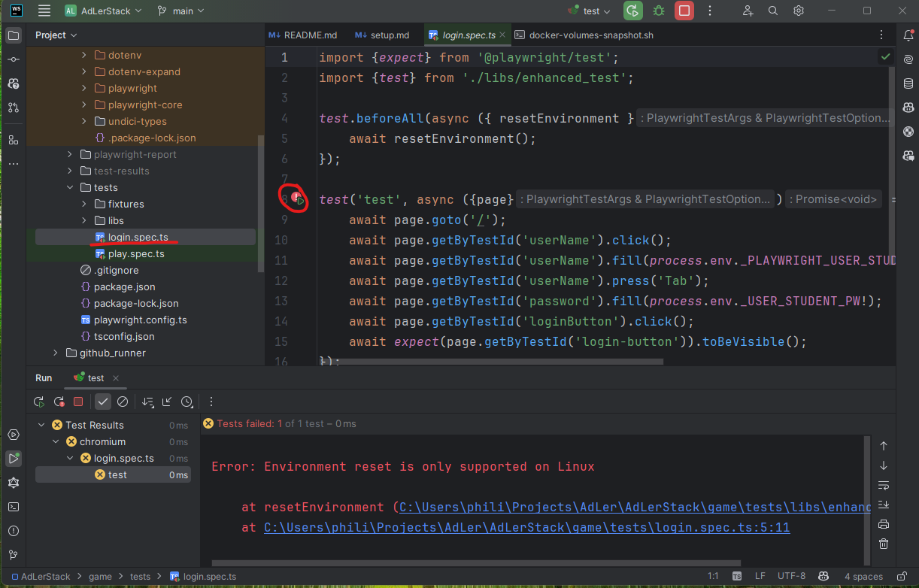Open the Terminal tool window
The width and height of the screenshot is (919, 588).
click(x=14, y=507)
